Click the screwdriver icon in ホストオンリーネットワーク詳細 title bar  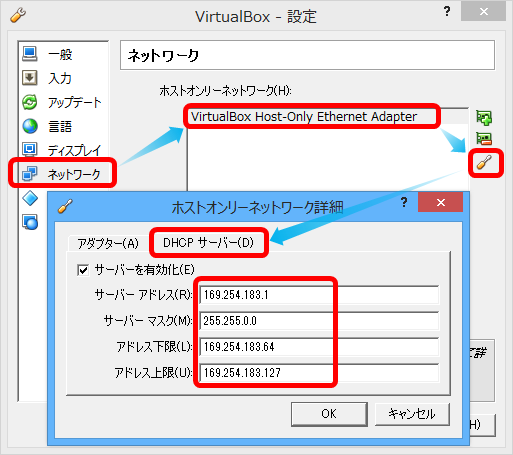65,206
